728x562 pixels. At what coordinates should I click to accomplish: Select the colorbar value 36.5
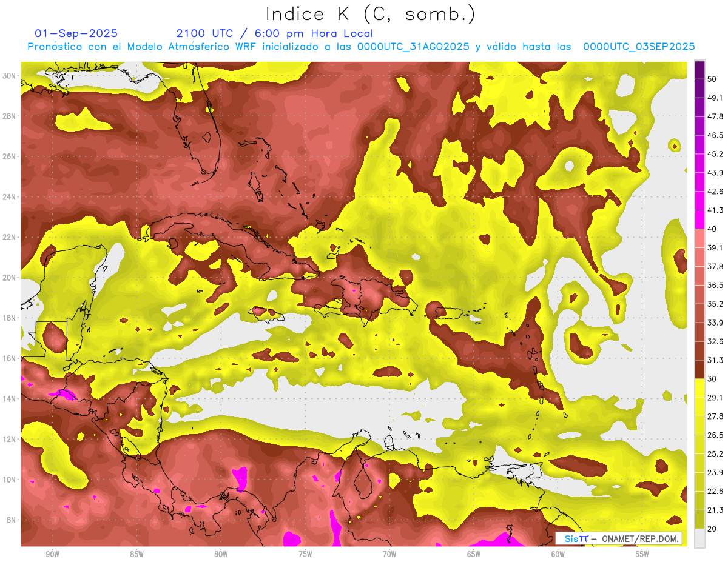click(x=715, y=286)
